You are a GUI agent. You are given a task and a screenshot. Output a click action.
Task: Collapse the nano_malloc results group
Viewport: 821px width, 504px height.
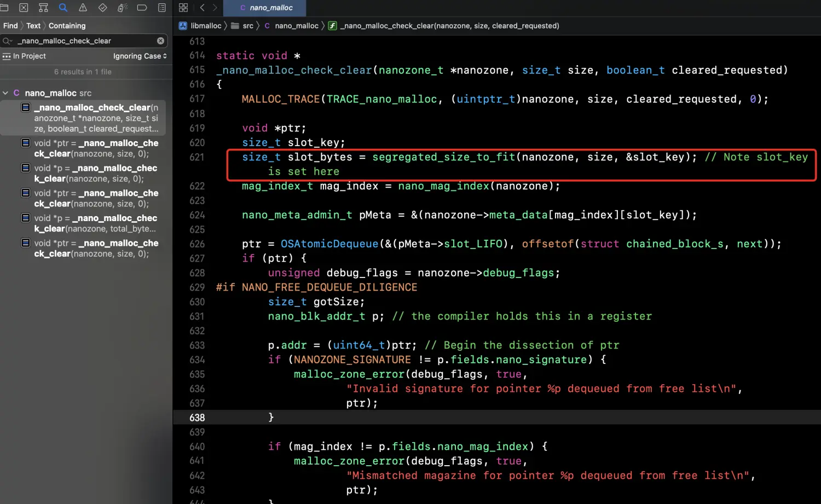[5, 93]
